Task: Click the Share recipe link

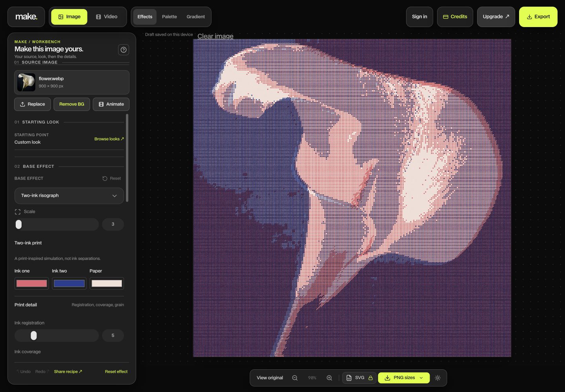Action: pos(68,372)
